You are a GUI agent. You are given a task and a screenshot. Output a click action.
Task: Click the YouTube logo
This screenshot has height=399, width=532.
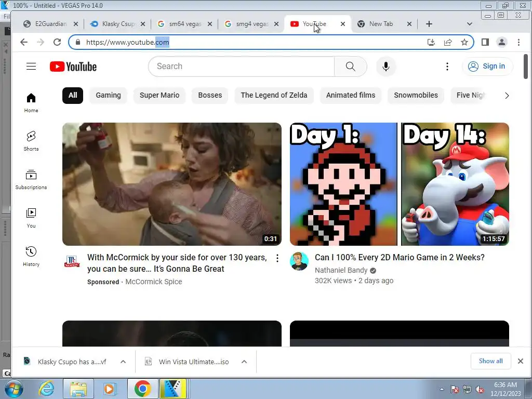pos(73,66)
